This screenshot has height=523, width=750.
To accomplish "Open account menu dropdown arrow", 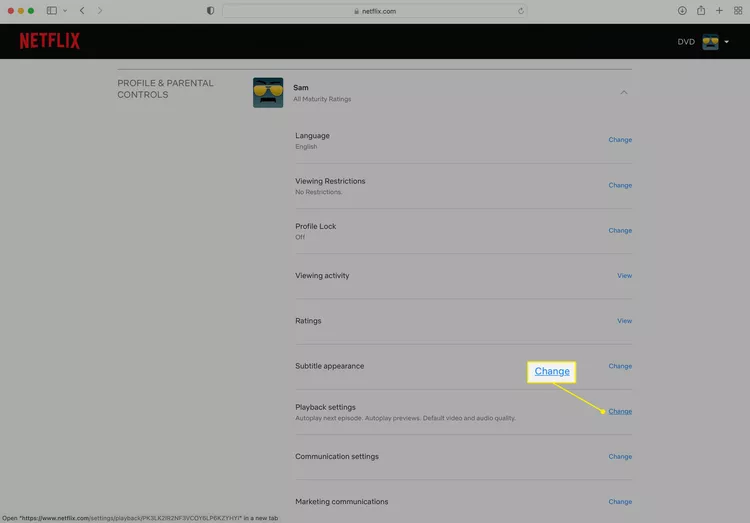I will [727, 42].
